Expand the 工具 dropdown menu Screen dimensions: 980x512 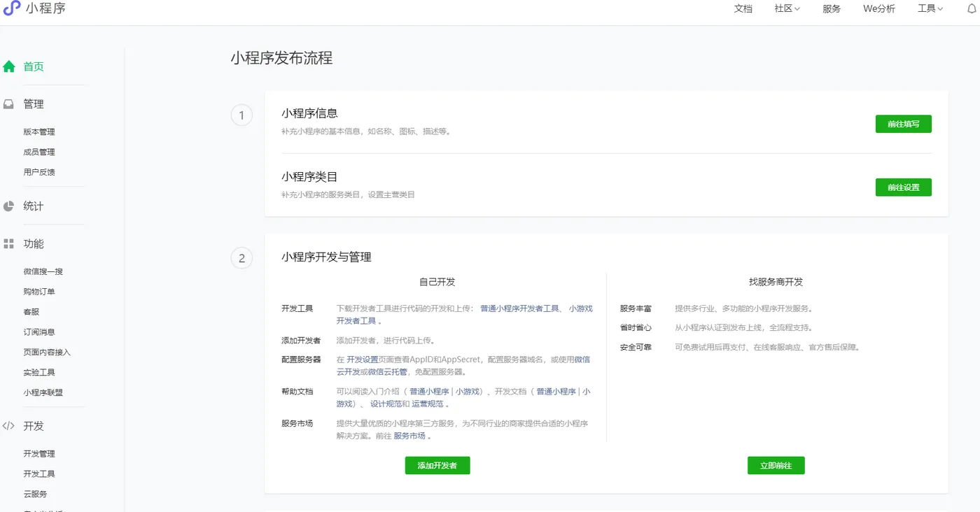pos(930,8)
